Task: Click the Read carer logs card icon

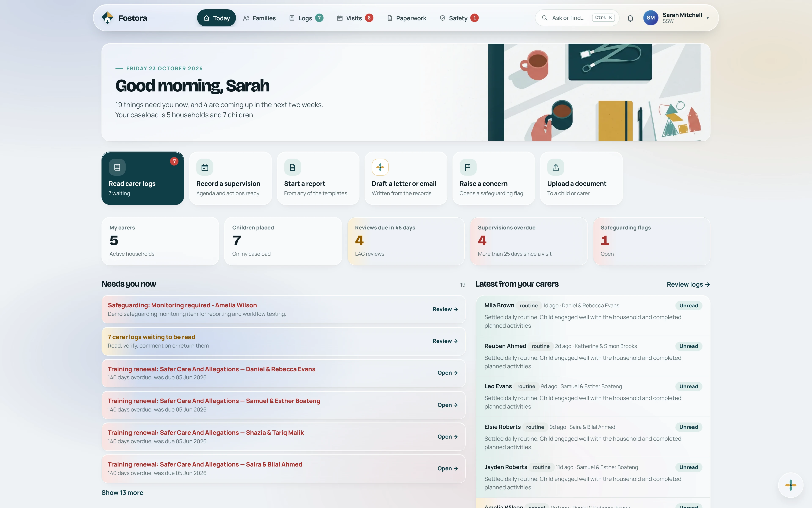Action: coord(117,167)
